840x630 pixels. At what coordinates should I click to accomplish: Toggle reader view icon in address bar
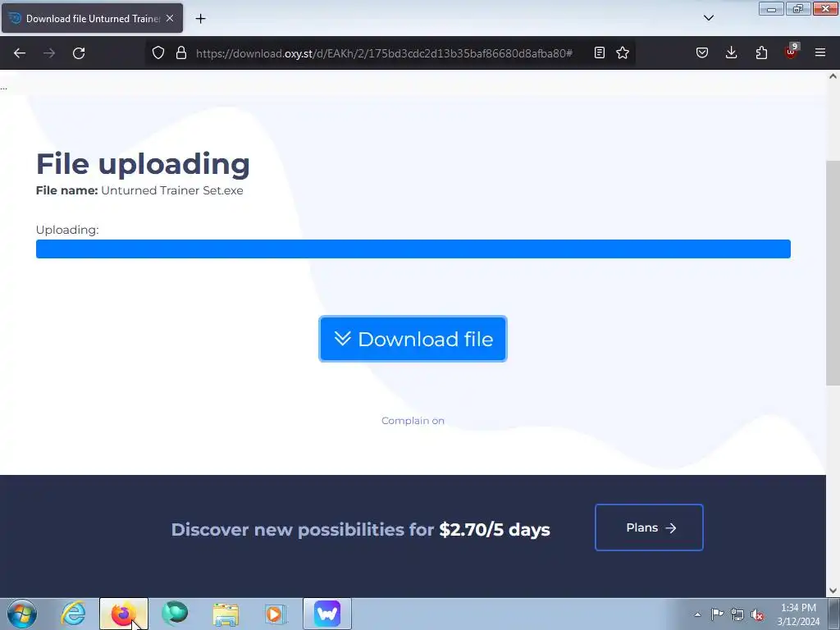tap(600, 52)
